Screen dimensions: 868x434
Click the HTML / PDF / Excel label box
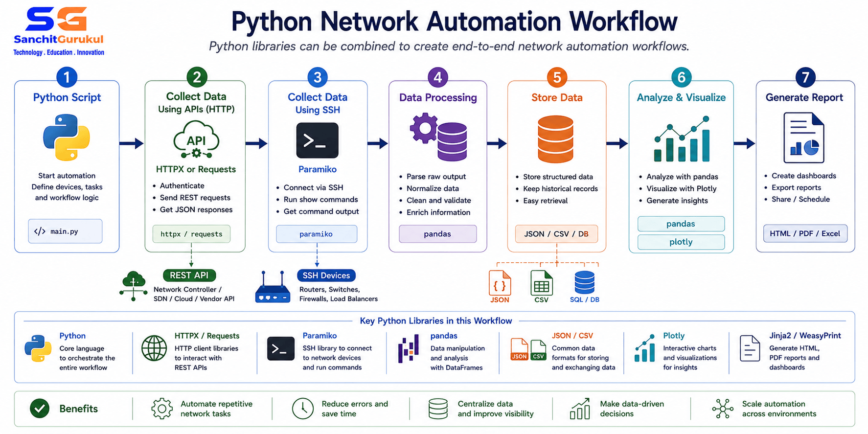tap(805, 233)
